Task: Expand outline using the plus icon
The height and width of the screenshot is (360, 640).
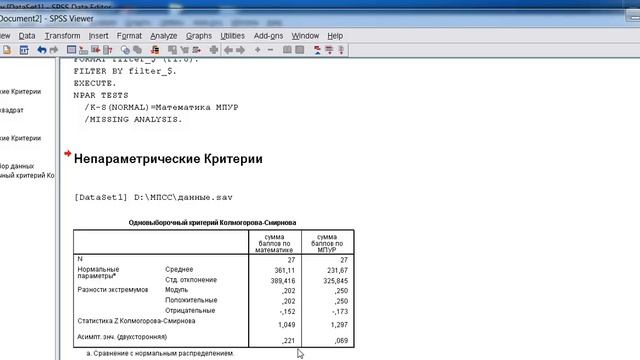Action: (x=258, y=50)
